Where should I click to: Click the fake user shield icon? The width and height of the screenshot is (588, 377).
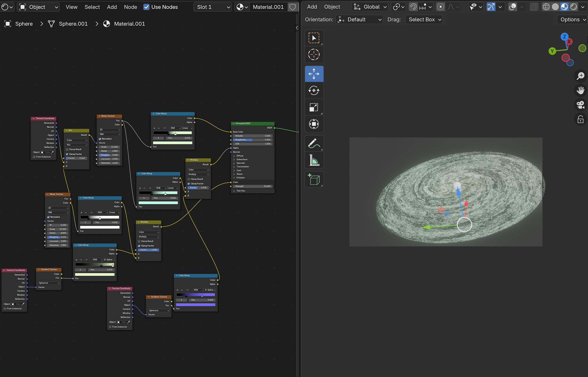point(292,7)
